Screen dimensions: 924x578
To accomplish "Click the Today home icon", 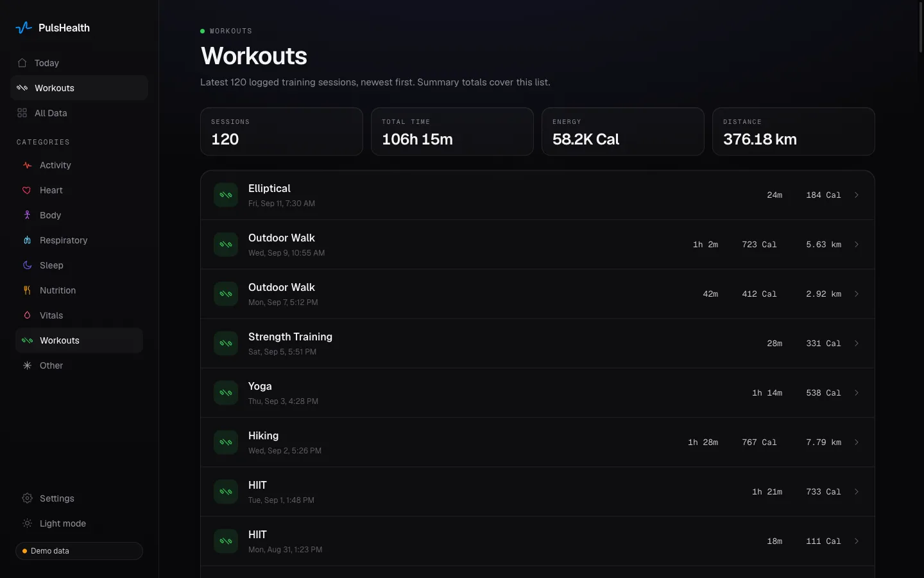I will click(x=22, y=63).
